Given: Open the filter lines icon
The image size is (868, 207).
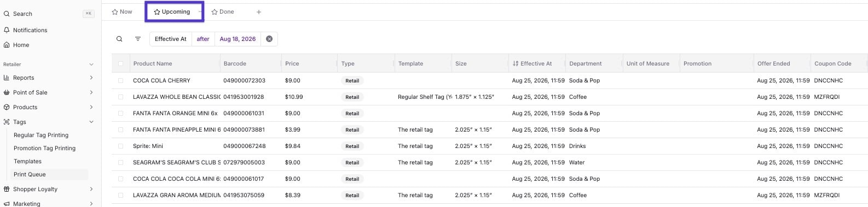Looking at the screenshot, I should pos(138,39).
